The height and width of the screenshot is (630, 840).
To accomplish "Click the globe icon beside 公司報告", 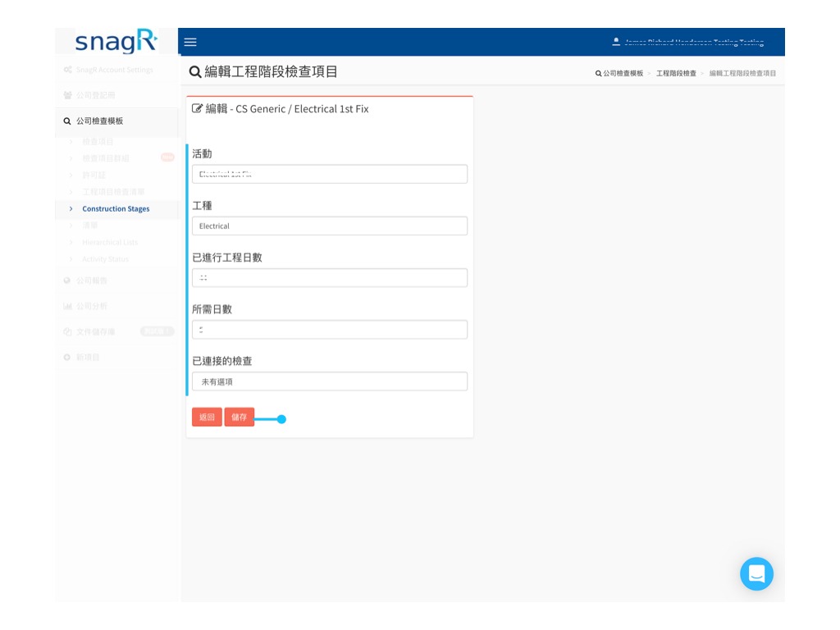I will [67, 281].
